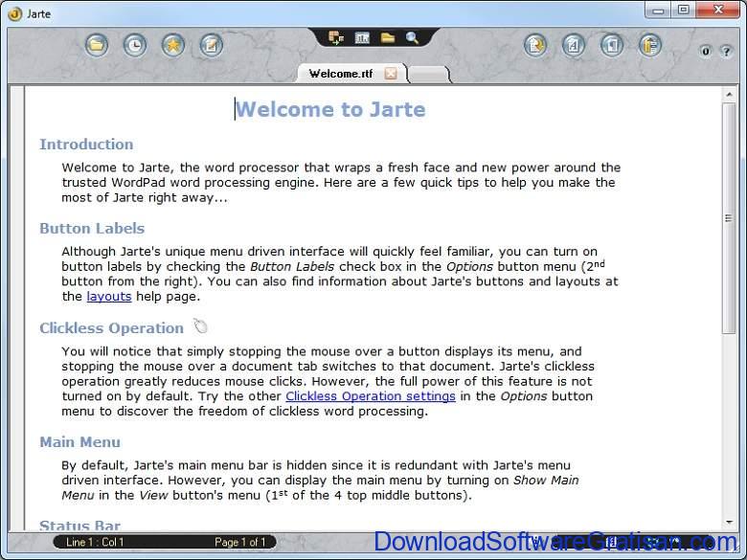Click the down arrow of the vertical scrollbar
The image size is (747, 560).
click(729, 523)
